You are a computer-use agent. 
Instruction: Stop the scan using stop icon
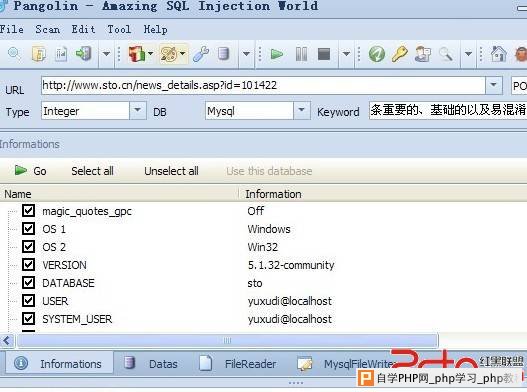pyautogui.click(x=324, y=54)
